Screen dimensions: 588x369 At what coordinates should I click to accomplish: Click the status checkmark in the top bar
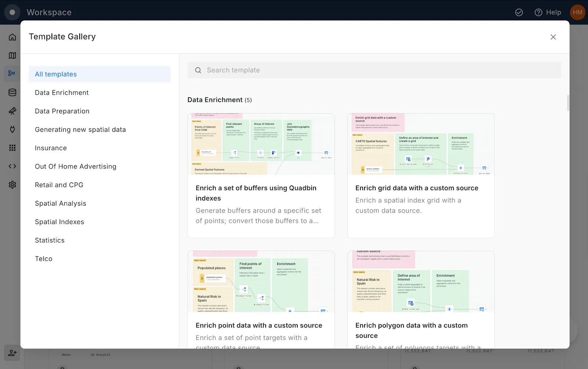[519, 12]
